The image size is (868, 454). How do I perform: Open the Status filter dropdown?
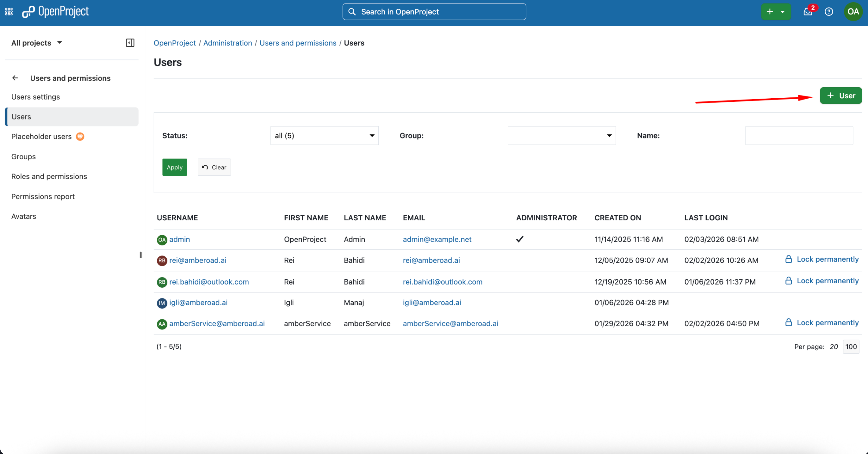coord(325,136)
